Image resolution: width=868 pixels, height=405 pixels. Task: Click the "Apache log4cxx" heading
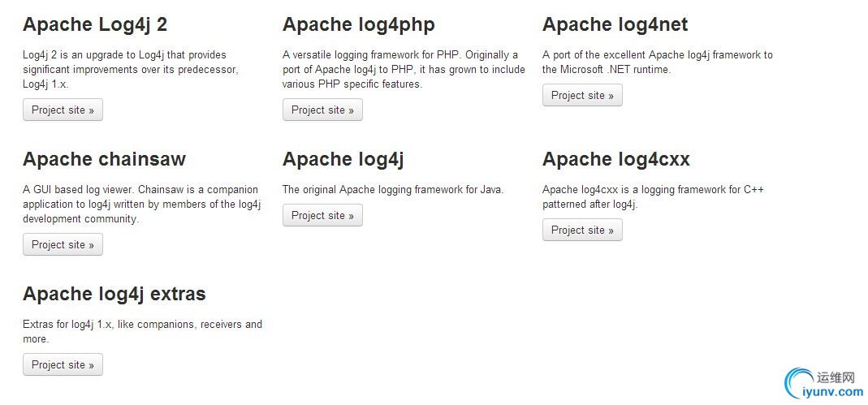tap(615, 159)
